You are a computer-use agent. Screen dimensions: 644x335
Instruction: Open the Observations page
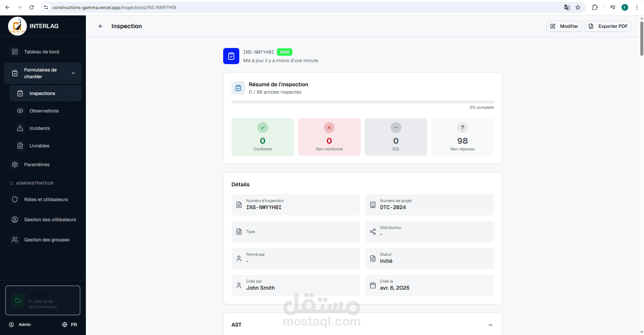(45, 111)
